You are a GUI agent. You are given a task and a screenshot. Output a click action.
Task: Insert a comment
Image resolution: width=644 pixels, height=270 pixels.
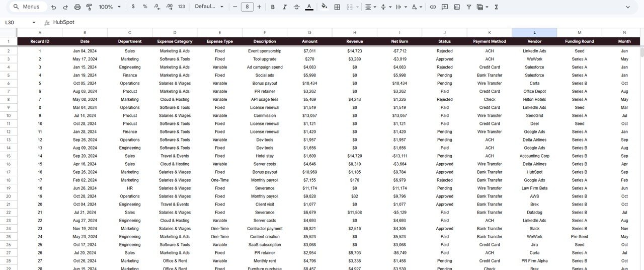pyautogui.click(x=445, y=7)
